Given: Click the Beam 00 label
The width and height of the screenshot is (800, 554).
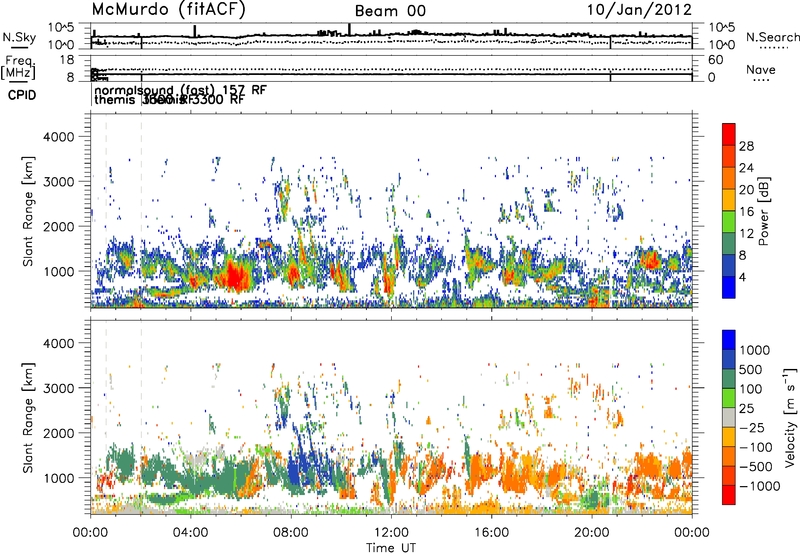Looking at the screenshot, I should [390, 11].
